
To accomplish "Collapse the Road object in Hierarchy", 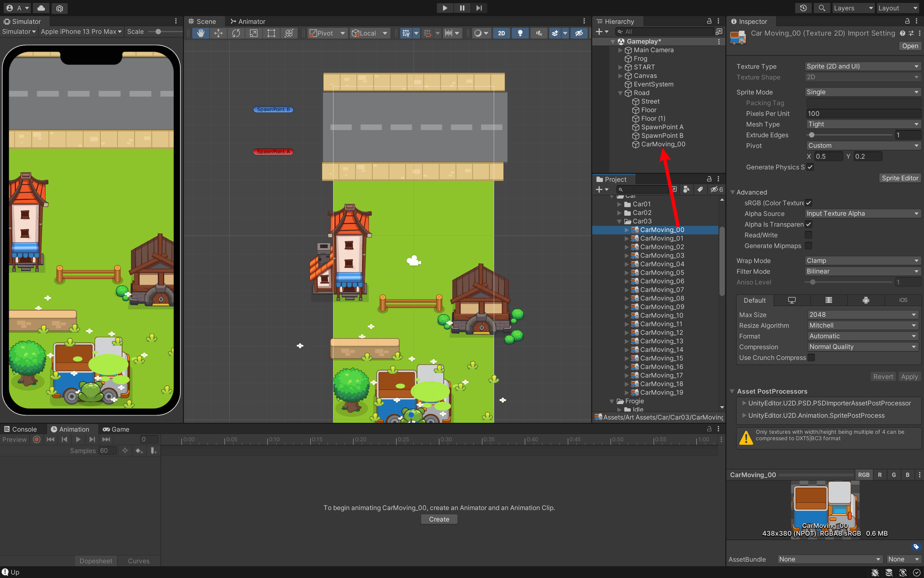I will click(x=620, y=93).
